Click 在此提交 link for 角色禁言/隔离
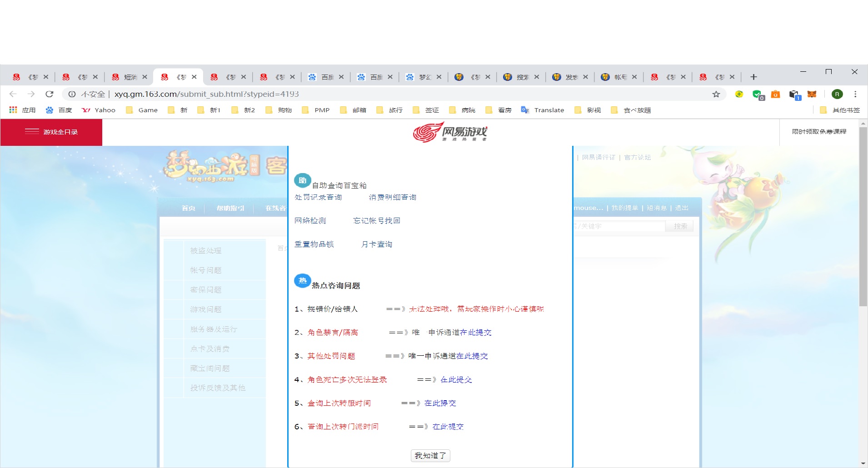 click(x=476, y=333)
